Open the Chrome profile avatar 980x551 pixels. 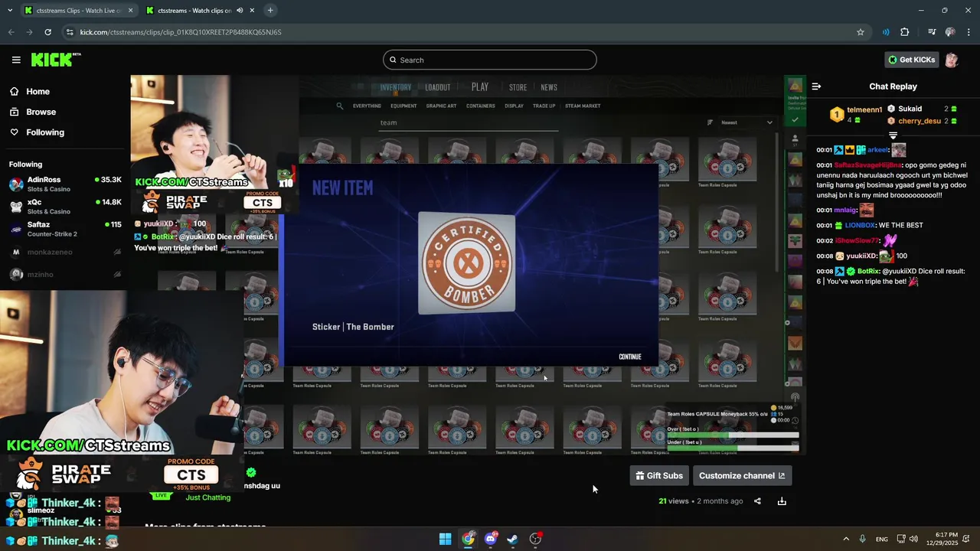pos(950,32)
